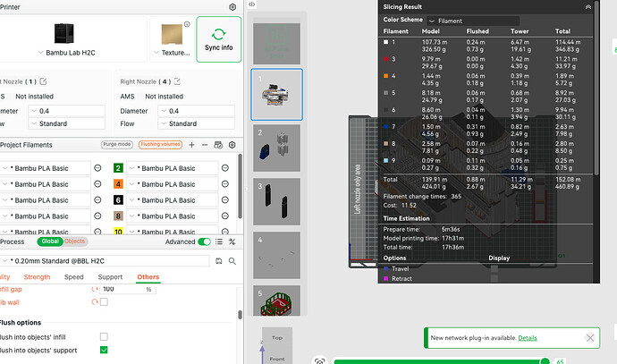The width and height of the screenshot is (617, 364).
Task: Open left nozzle Standard flow dropdown
Action: click(x=66, y=123)
